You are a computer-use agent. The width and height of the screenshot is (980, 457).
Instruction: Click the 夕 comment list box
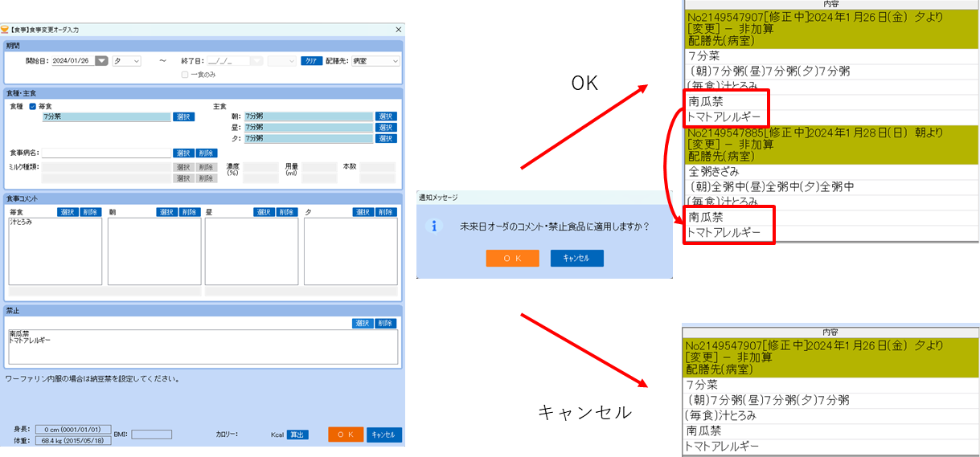351,251
